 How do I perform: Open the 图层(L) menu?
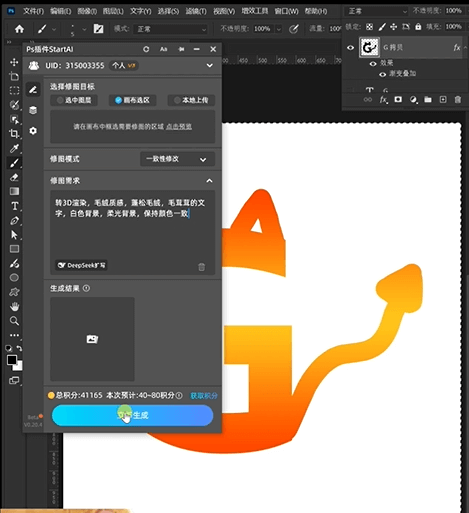[113, 11]
